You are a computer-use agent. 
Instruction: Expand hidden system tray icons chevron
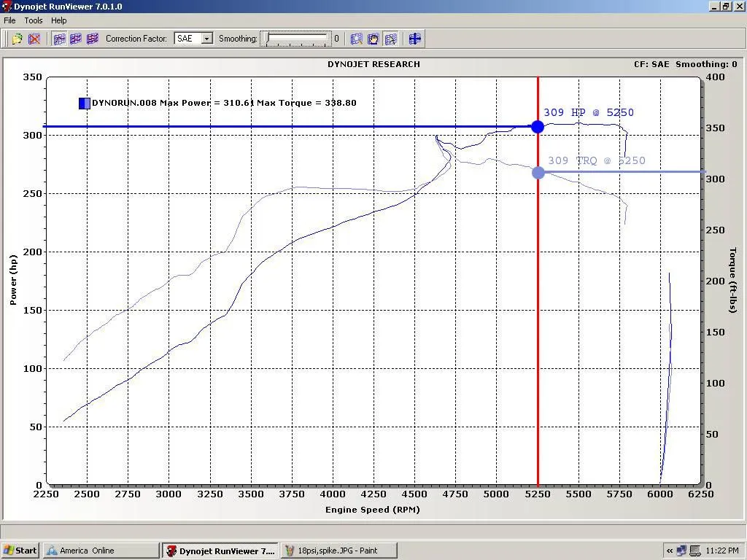point(669,551)
